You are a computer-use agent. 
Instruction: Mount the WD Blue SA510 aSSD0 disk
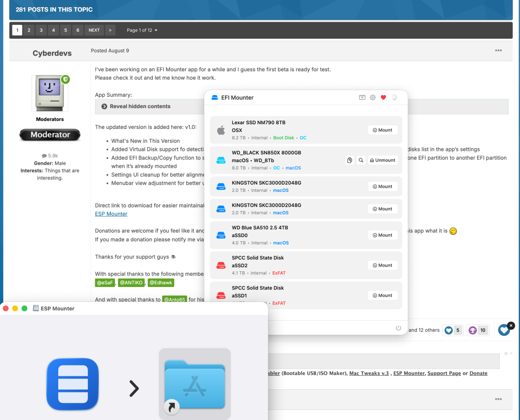pos(383,235)
